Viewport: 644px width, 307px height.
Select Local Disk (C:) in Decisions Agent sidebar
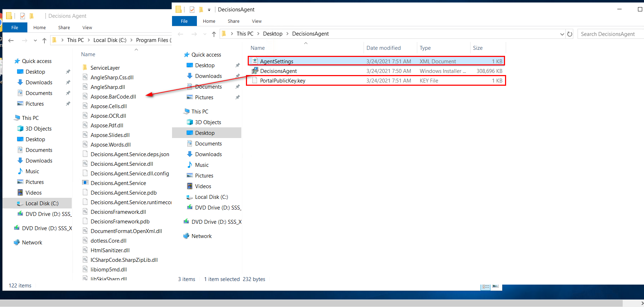point(37,203)
